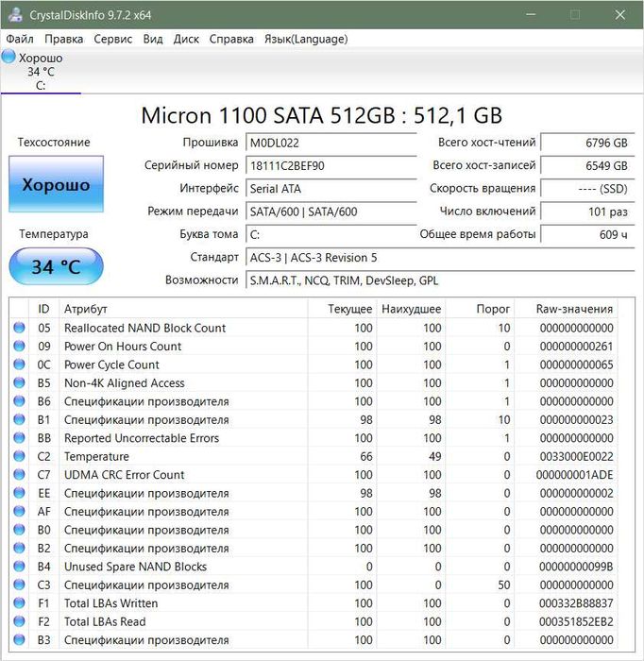The height and width of the screenshot is (661, 644).
Task: Click the host reads value 6796 GB
Action: (587, 143)
